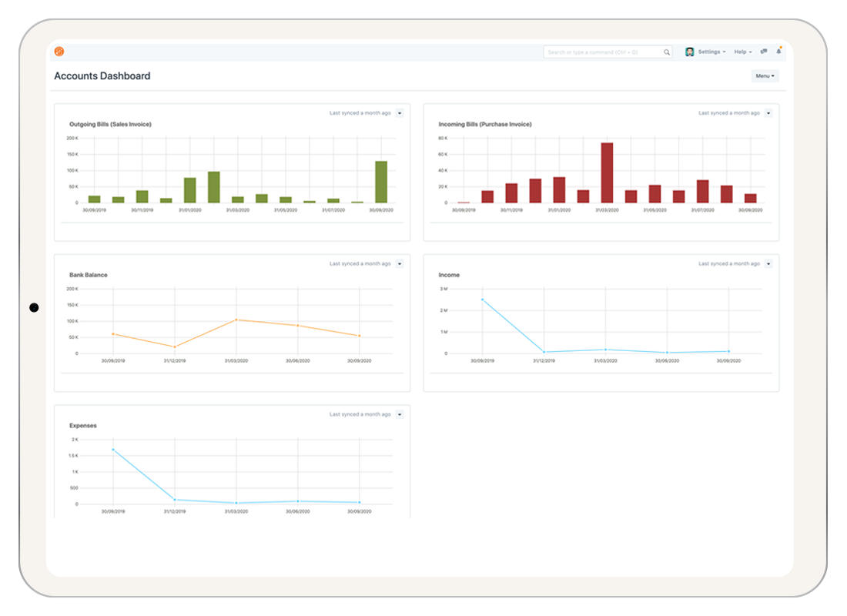Click Outgoing Bills 'Last synced a month ago' text
Image resolution: width=847 pixels, height=616 pixels.
(x=360, y=113)
